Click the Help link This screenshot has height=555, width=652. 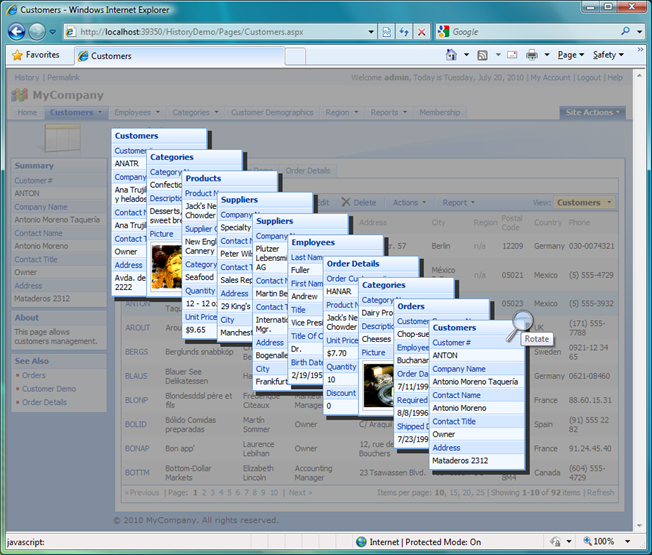pyautogui.click(x=615, y=78)
